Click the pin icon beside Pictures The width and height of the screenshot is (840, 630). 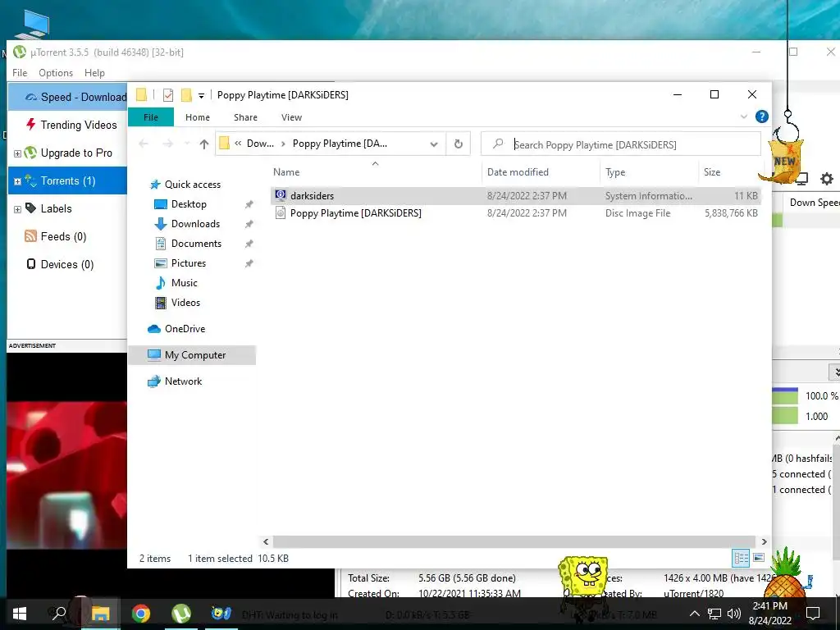click(249, 263)
